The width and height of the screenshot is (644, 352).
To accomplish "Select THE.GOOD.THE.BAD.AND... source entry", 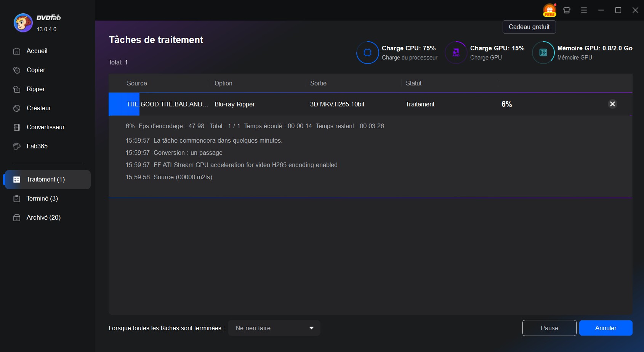I will point(168,104).
